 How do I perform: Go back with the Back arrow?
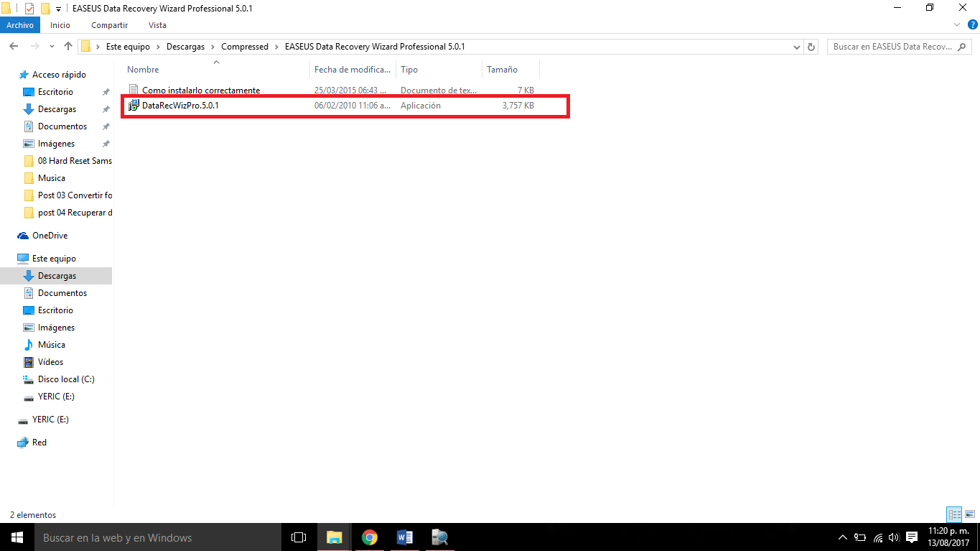point(14,47)
